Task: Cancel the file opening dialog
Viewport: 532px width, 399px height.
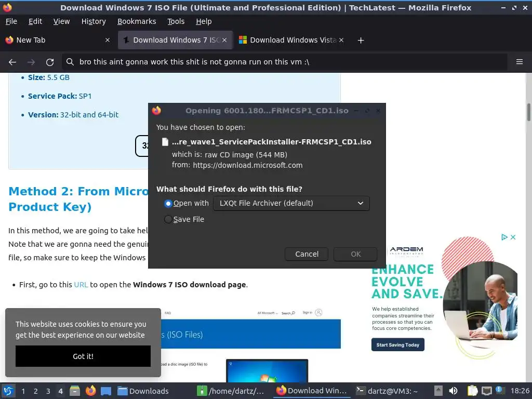Action: point(307,254)
